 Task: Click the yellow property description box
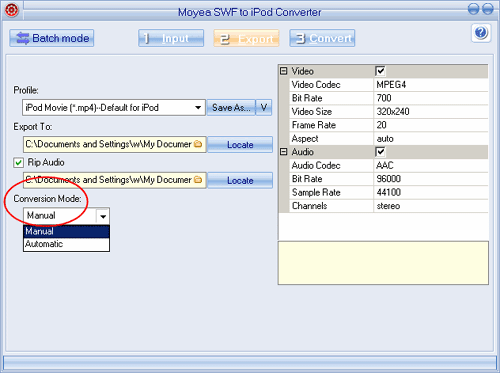coord(383,263)
